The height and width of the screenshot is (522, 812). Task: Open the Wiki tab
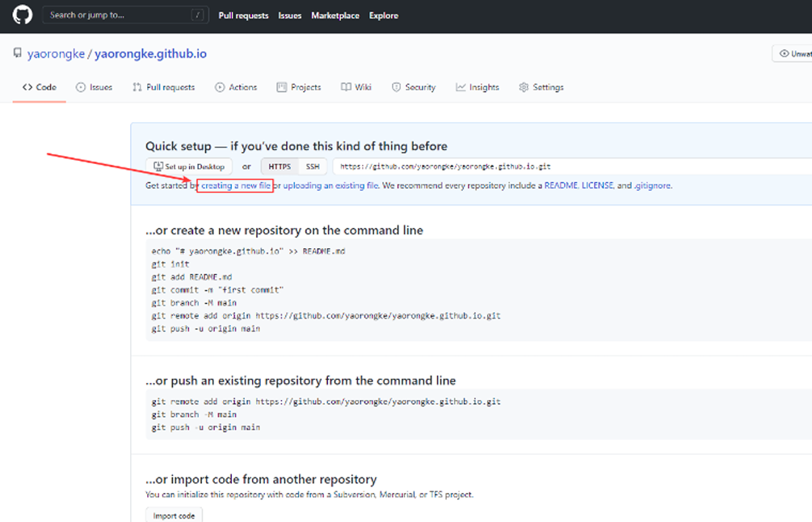point(356,87)
